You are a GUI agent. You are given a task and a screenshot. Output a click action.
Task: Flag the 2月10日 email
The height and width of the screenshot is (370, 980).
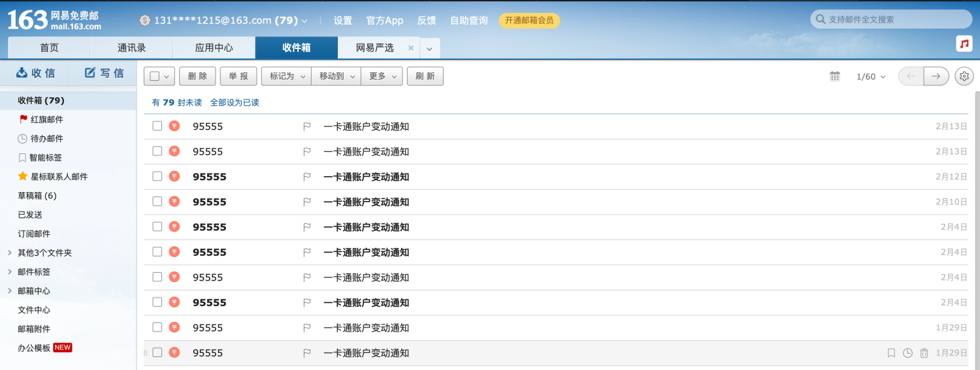pyautogui.click(x=307, y=202)
